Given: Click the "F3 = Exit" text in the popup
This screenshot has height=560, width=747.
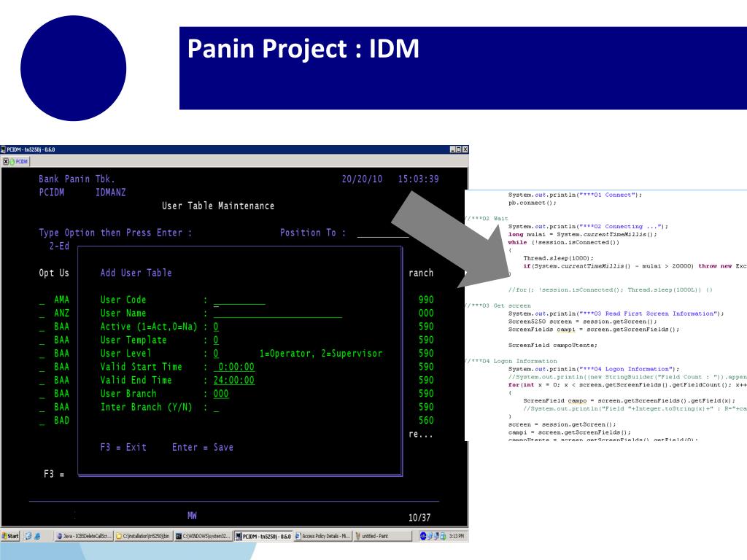Looking at the screenshot, I should tap(123, 447).
